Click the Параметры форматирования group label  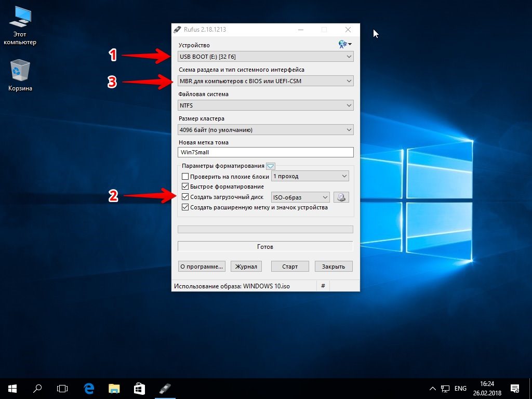point(223,166)
